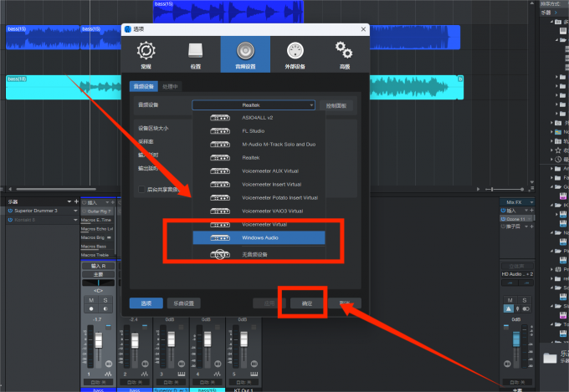This screenshot has width=569, height=392.
Task: Toggle power for Superior Drummer 3
Action: click(x=10, y=211)
